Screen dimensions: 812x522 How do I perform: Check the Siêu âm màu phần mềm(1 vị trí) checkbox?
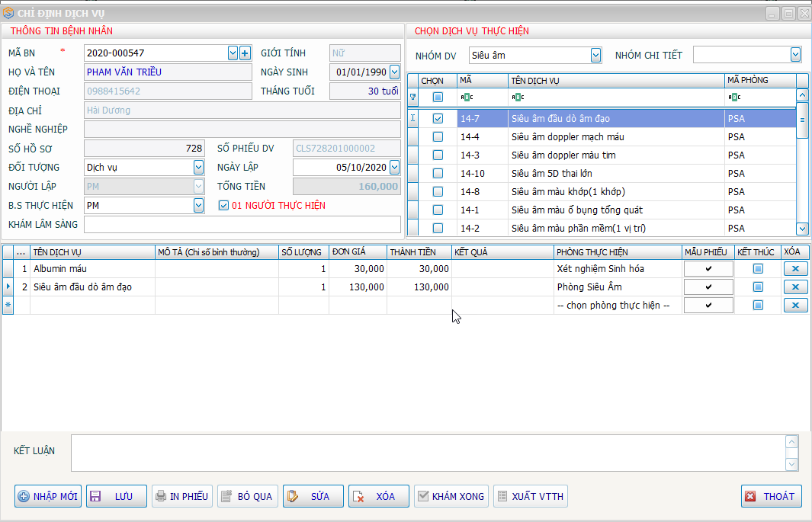coord(438,228)
